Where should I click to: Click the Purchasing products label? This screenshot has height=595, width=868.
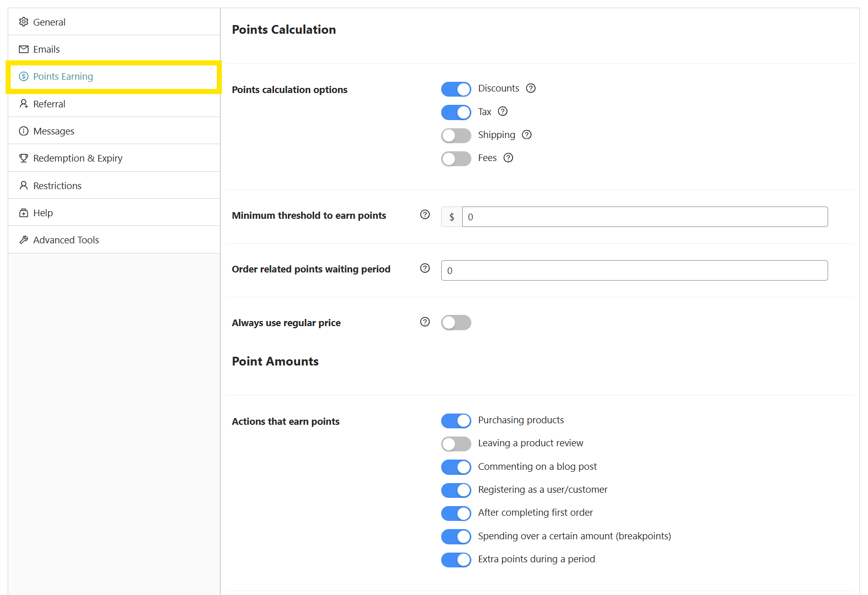521,420
